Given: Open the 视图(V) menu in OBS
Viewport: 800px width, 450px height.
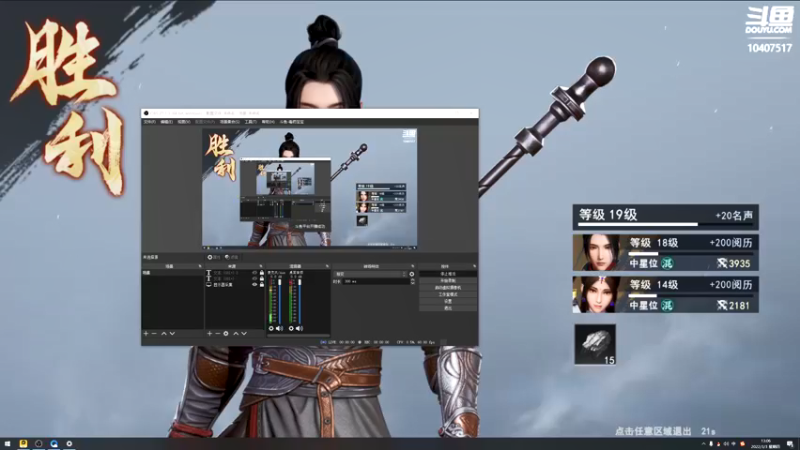Looking at the screenshot, I should (x=184, y=122).
